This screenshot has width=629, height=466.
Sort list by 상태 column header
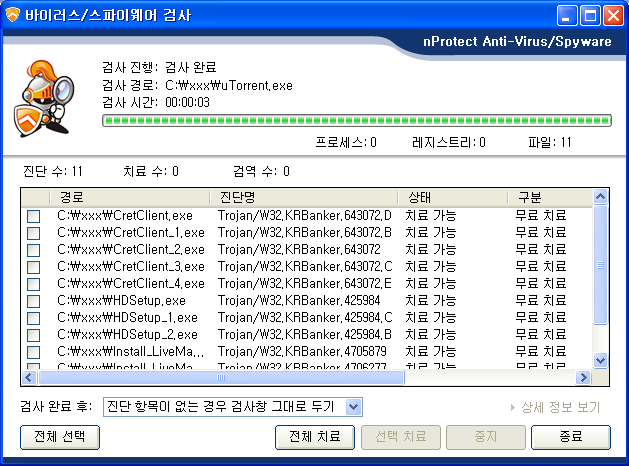pyautogui.click(x=452, y=197)
